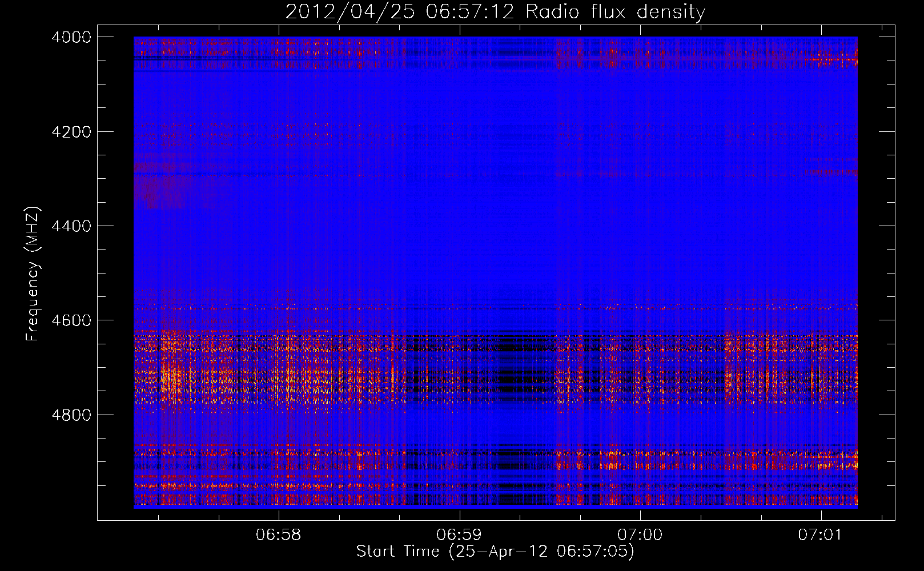
Task: Click the 06:59 time axis label
Action: point(459,534)
